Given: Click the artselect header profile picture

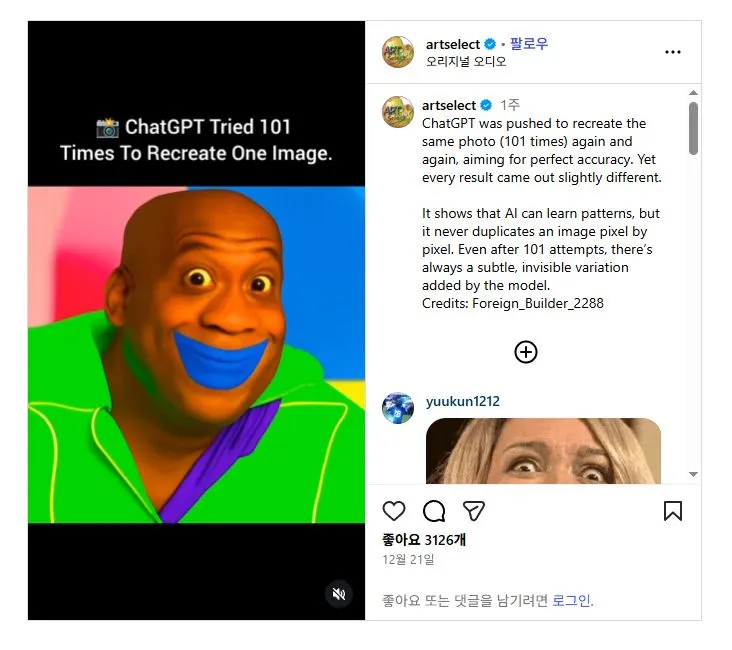Looking at the screenshot, I should click(x=398, y=52).
